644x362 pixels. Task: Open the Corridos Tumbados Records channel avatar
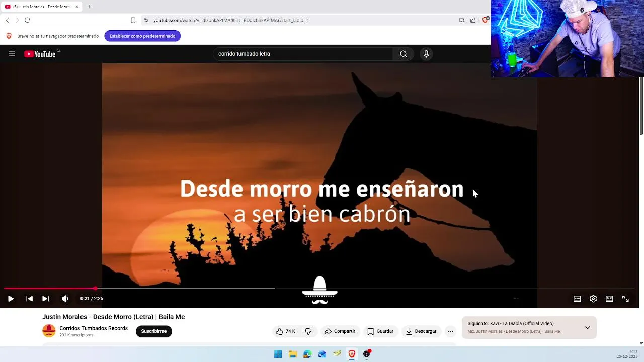click(x=49, y=331)
